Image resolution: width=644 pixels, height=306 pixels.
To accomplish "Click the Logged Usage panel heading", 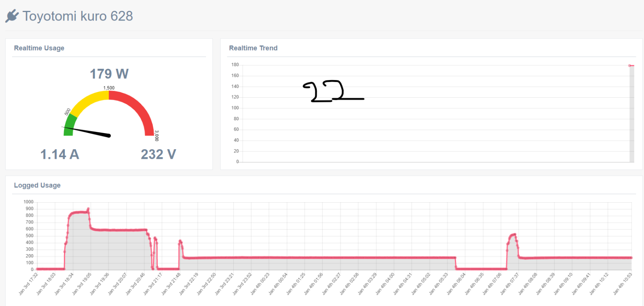I will click(x=37, y=185).
